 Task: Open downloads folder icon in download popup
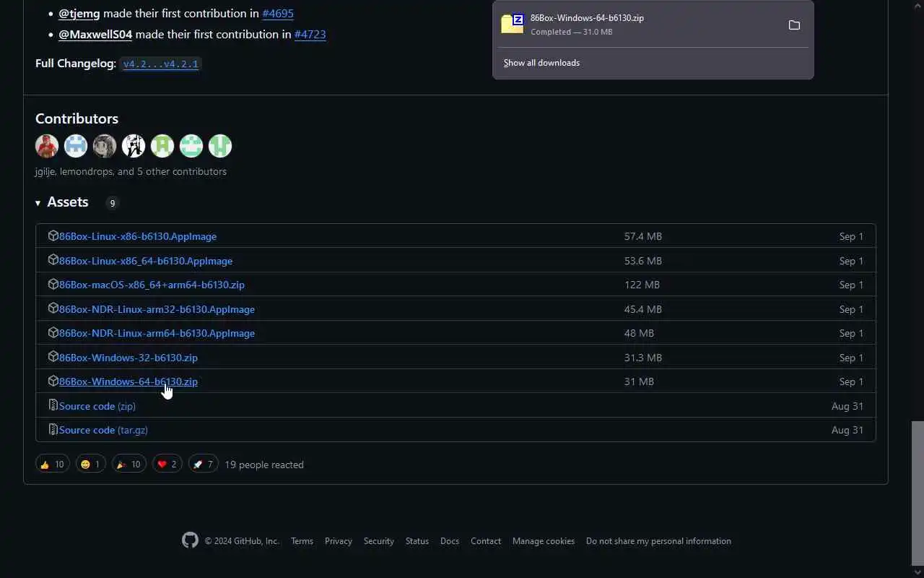click(x=794, y=25)
